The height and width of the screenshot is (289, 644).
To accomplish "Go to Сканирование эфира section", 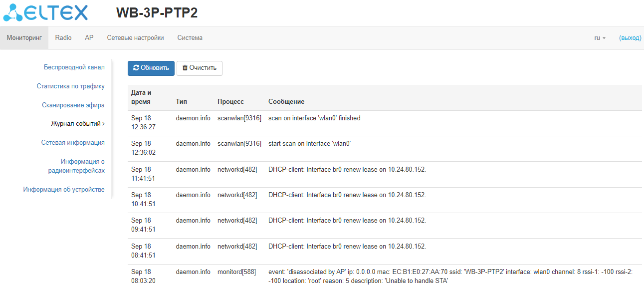I will [73, 105].
